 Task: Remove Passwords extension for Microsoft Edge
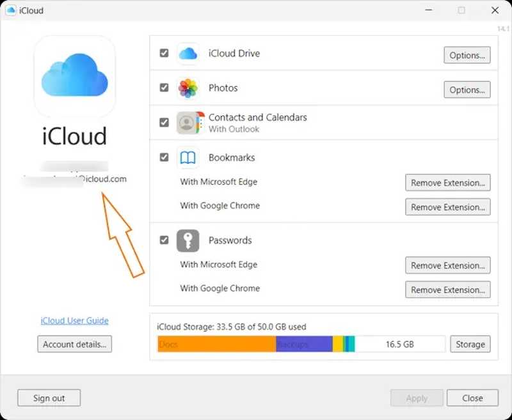[x=447, y=265]
